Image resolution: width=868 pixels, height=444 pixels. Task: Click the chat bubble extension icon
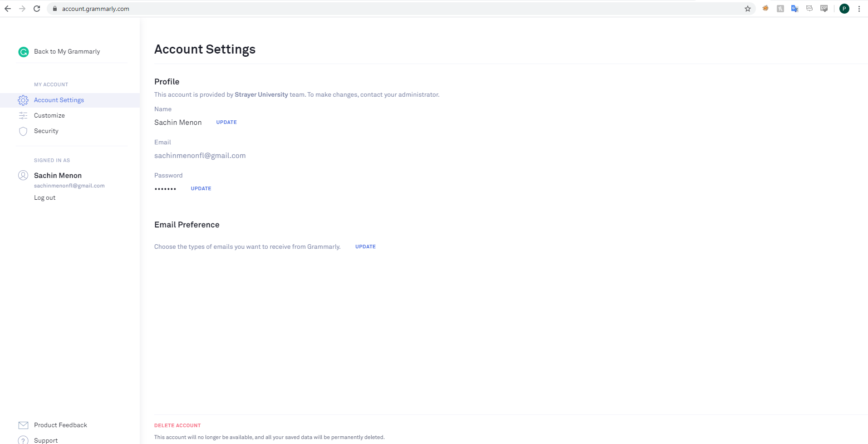(809, 8)
